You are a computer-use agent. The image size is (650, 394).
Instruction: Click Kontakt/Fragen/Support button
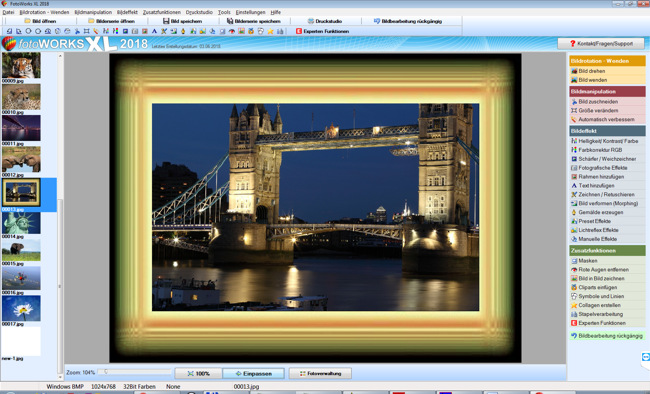pos(601,44)
